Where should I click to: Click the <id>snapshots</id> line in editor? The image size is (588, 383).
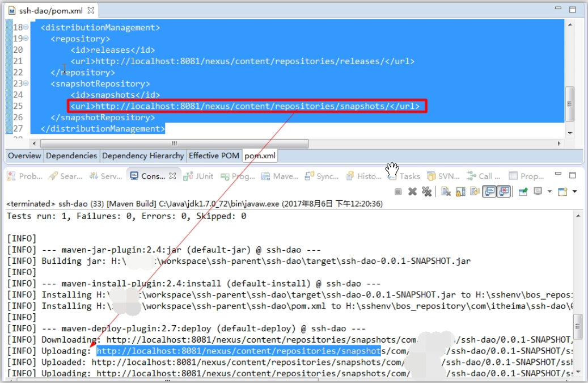click(x=115, y=95)
